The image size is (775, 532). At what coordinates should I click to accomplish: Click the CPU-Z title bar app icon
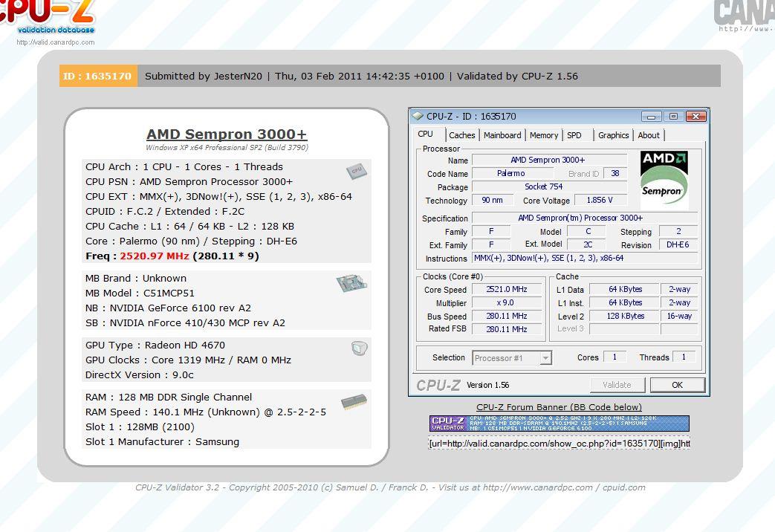pyautogui.click(x=418, y=116)
